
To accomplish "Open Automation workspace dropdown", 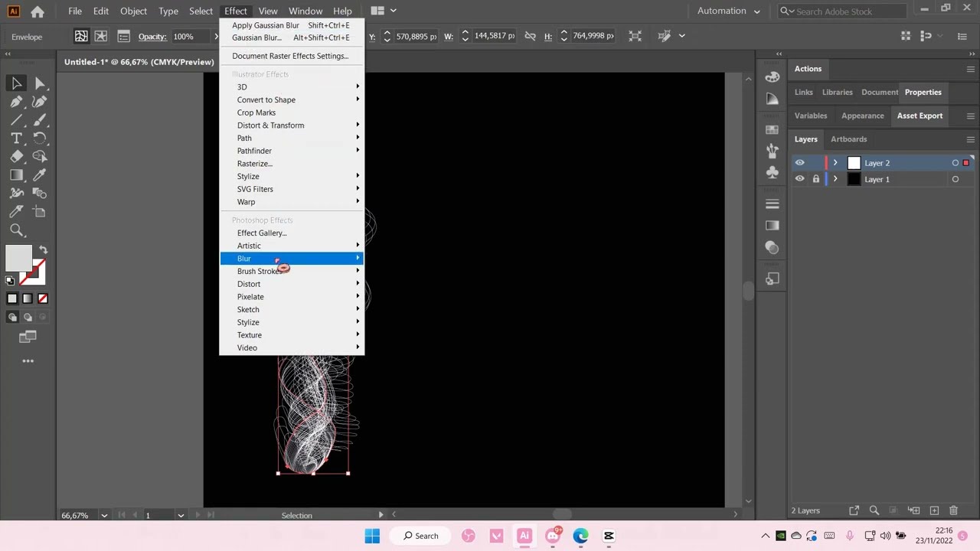I will click(x=729, y=11).
